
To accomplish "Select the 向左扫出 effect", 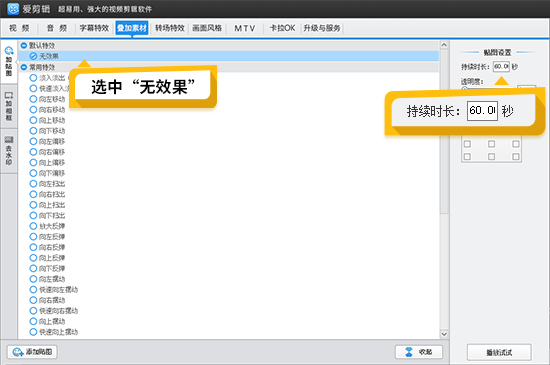I will [x=47, y=184].
